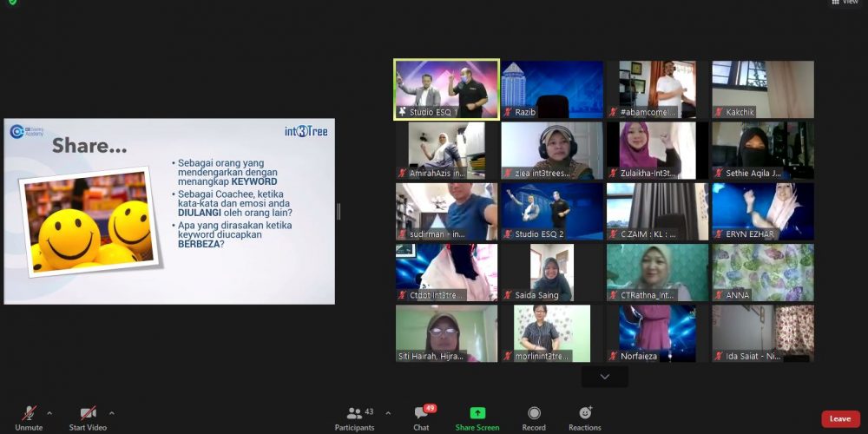Click the Studio ESQ 2 video tile
The height and width of the screenshot is (434, 868).
coord(552,211)
